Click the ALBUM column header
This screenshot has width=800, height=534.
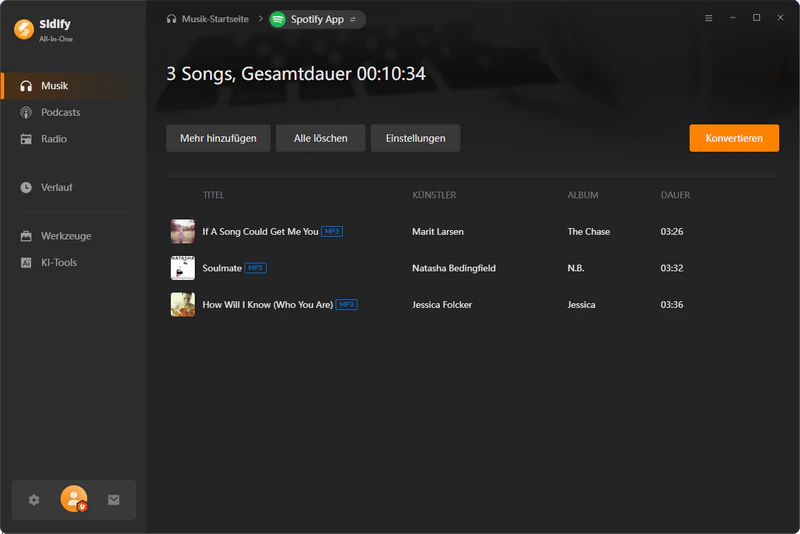click(x=583, y=195)
